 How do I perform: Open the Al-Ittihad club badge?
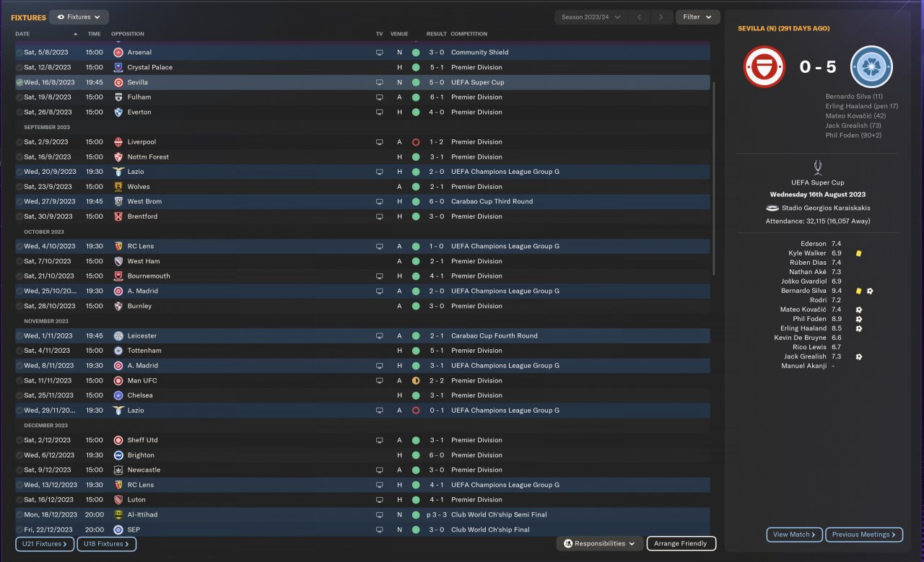point(118,514)
